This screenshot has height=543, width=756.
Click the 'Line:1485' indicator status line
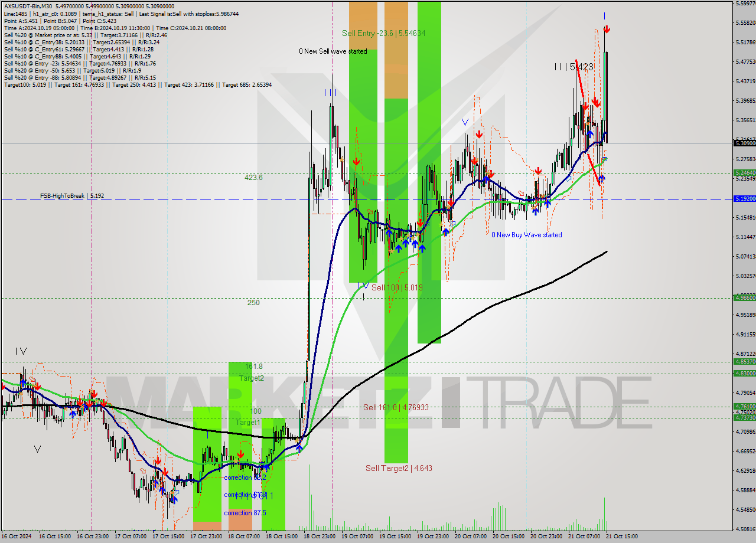121,14
